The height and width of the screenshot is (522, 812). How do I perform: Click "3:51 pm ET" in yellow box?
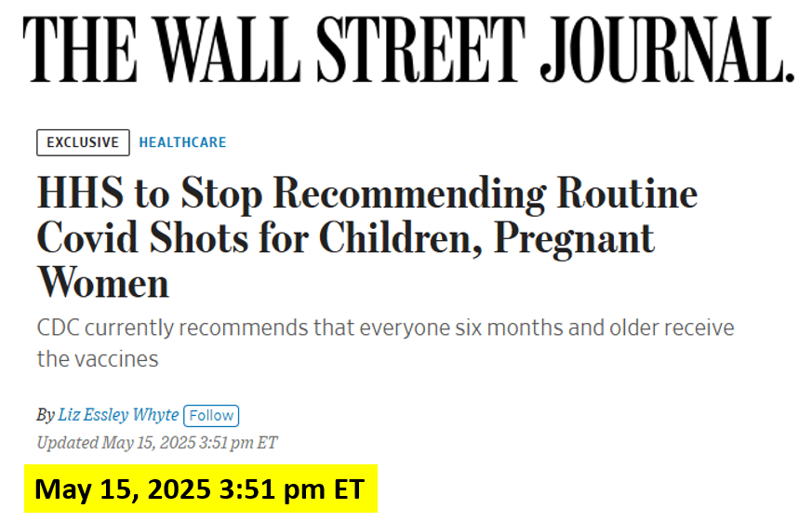click(292, 489)
